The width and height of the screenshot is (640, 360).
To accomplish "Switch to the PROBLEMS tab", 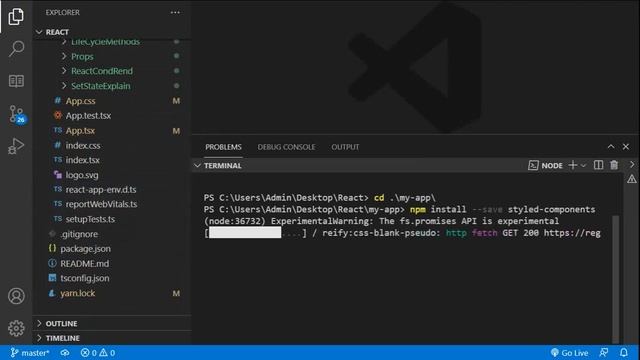I will (x=223, y=147).
